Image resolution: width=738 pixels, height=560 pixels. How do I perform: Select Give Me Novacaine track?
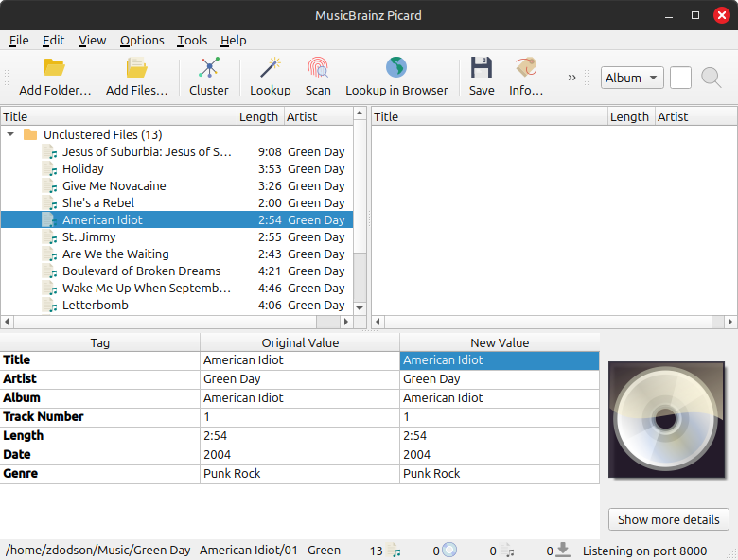tap(177, 186)
